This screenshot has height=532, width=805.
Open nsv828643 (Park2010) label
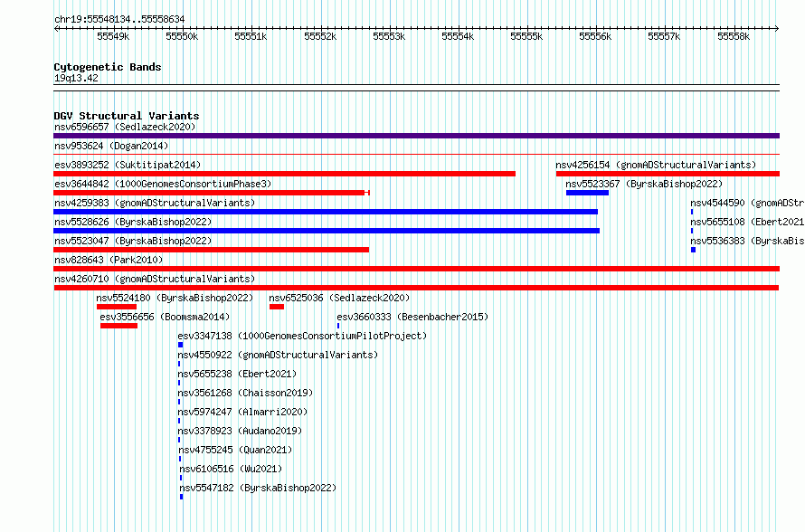tap(109, 260)
